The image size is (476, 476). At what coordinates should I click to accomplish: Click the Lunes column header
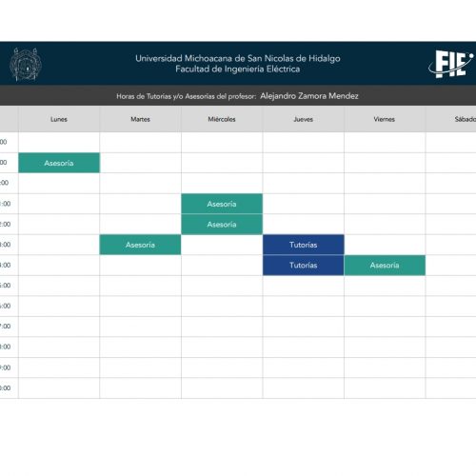(x=59, y=119)
